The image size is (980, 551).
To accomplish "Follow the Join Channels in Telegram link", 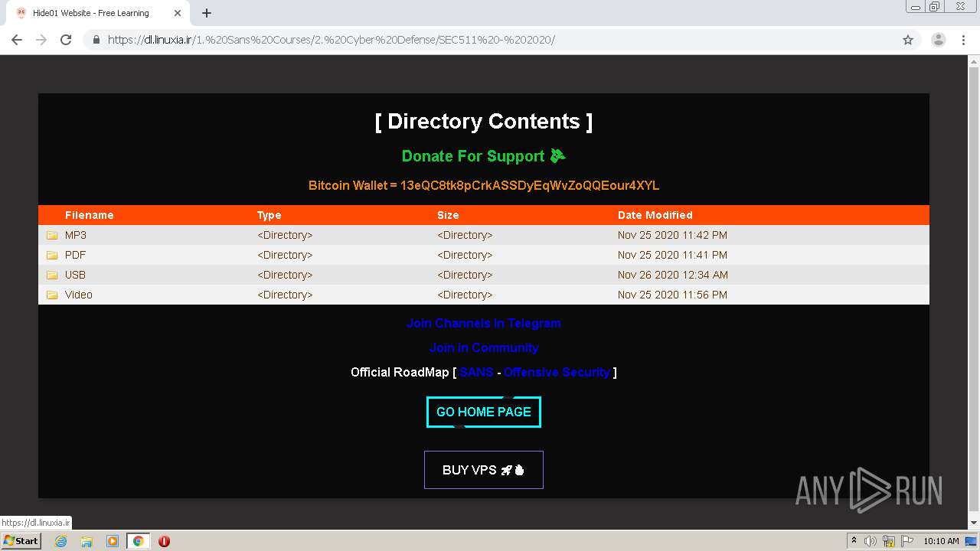I will [x=484, y=323].
